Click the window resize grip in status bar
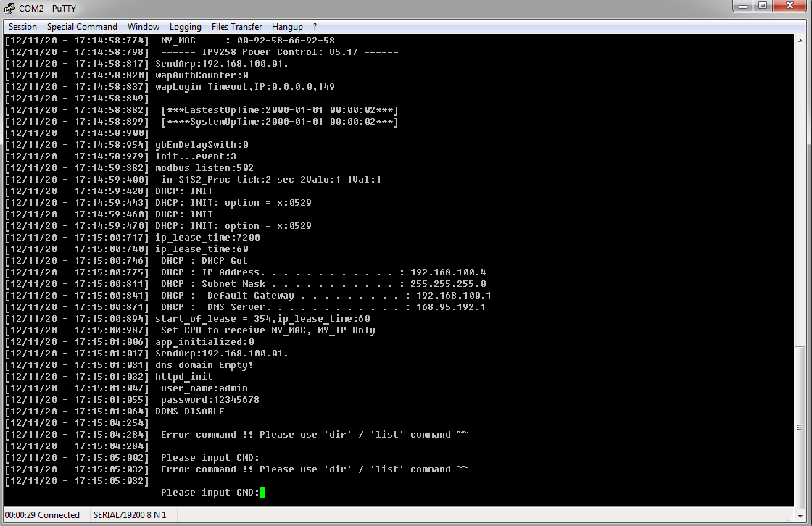Viewport: 812px width, 526px height. click(x=790, y=517)
